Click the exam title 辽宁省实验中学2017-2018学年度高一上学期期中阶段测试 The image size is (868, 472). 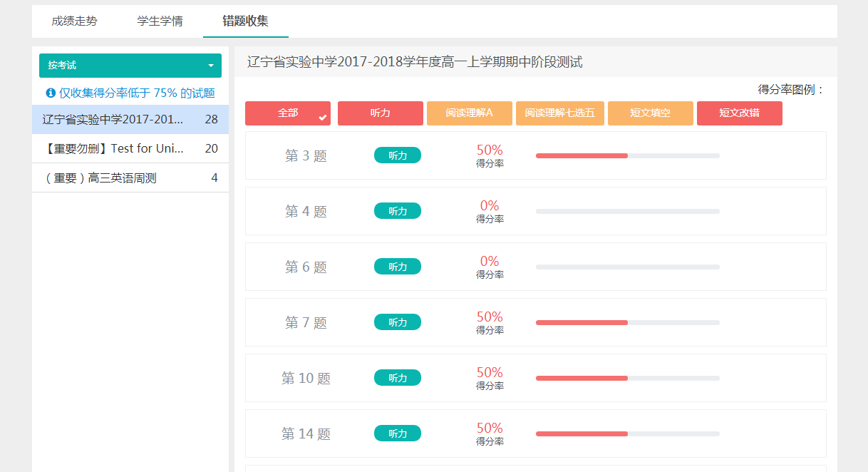(415, 62)
